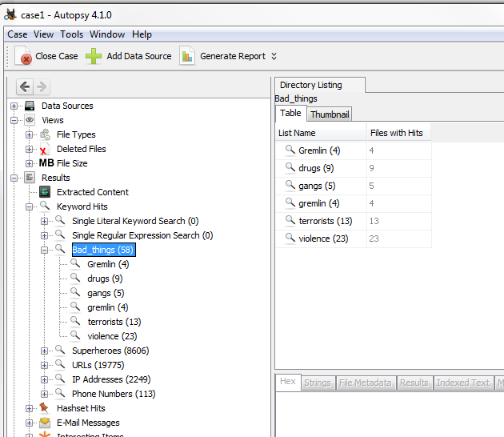Select violence (23) in the tree
Viewport: 504px width, 437px height.
click(x=112, y=336)
